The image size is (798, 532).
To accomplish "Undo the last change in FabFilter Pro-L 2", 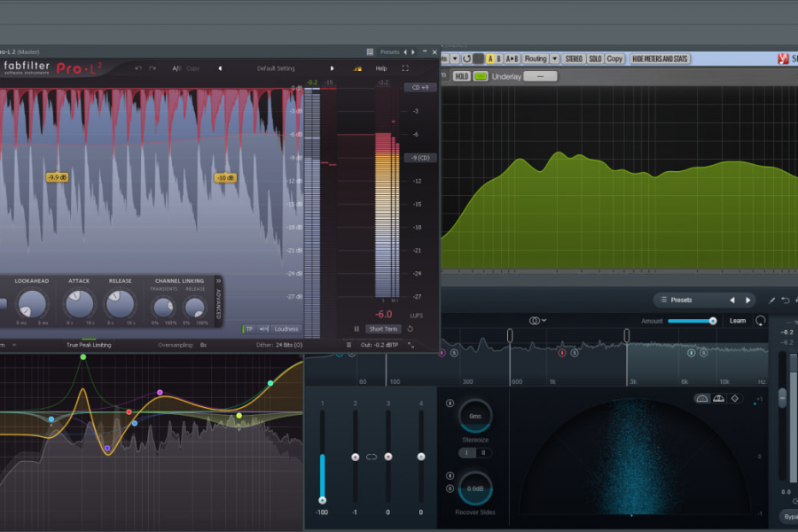I will click(138, 68).
